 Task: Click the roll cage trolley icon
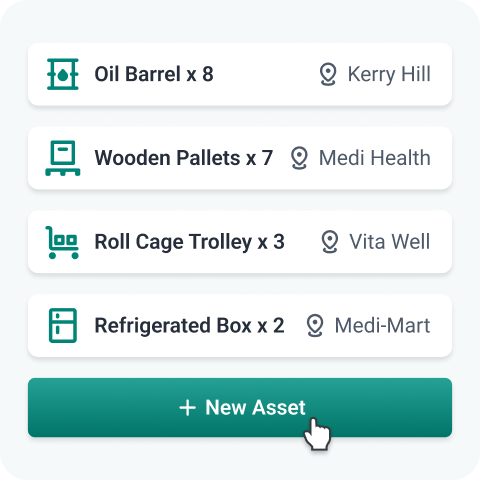click(62, 242)
